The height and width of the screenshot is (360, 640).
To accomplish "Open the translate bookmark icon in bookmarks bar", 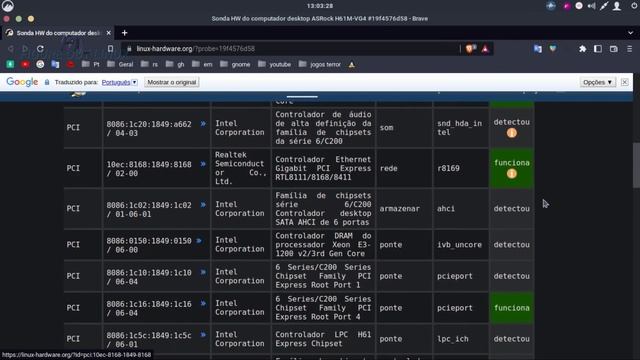I will point(55,64).
